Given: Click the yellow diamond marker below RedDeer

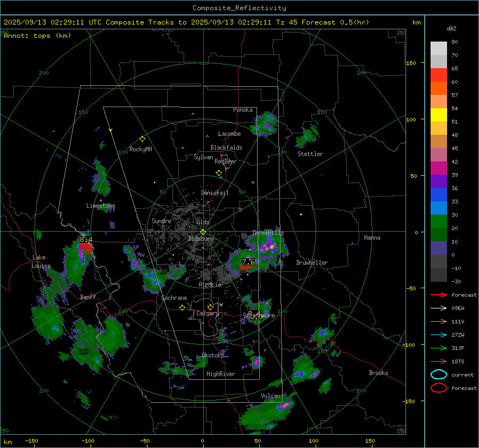Looking at the screenshot, I should [219, 173].
